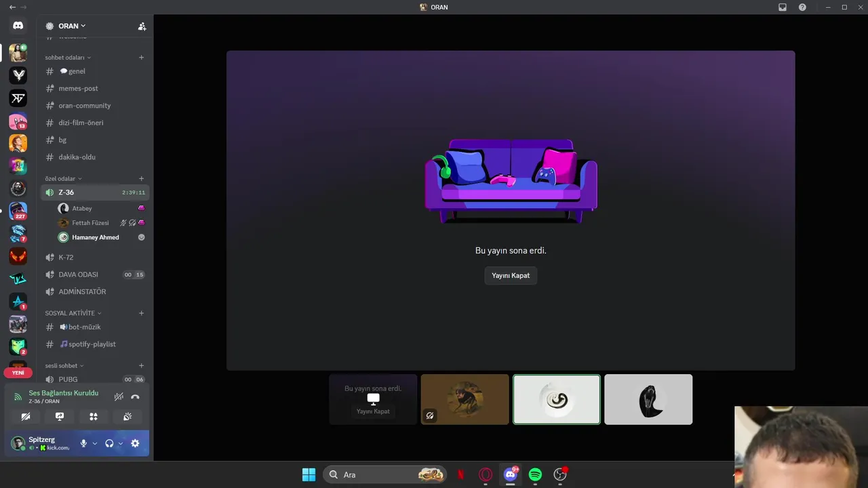The image size is (868, 488).
Task: Open the soundboard icon in voice panel
Action: click(x=127, y=417)
